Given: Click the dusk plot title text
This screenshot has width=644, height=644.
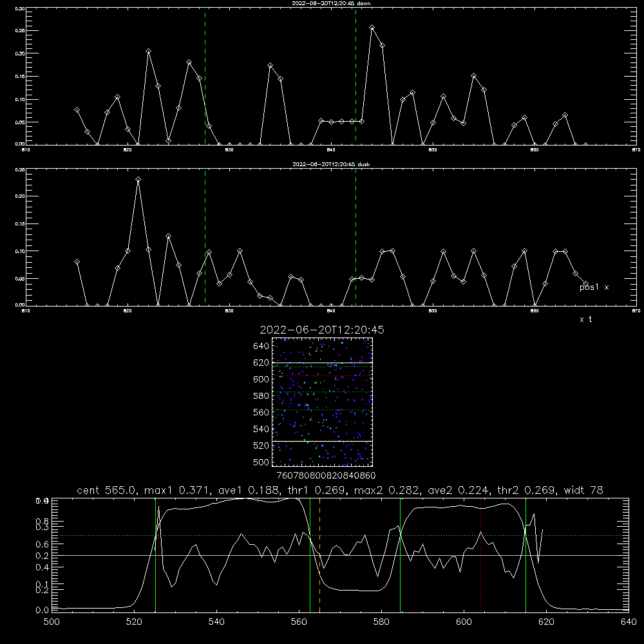Looking at the screenshot, I should tap(331, 164).
